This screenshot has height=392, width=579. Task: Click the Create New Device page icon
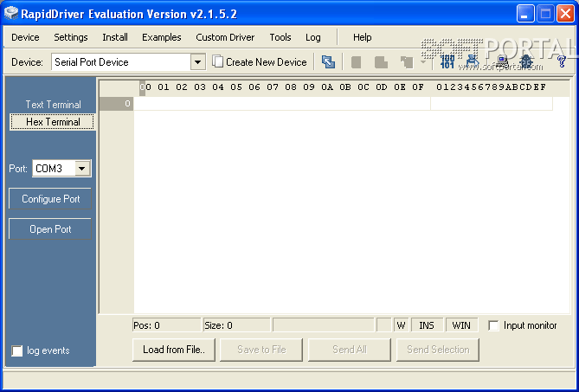pos(217,61)
